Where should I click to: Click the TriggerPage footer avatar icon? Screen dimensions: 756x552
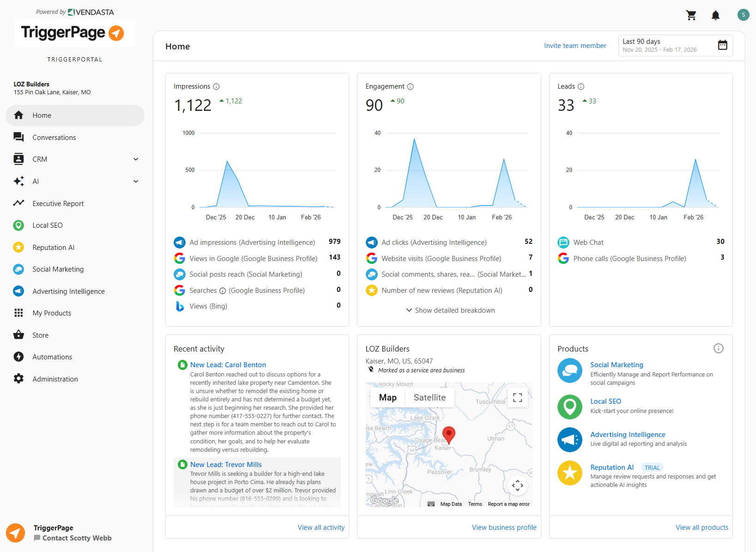pyautogui.click(x=16, y=533)
